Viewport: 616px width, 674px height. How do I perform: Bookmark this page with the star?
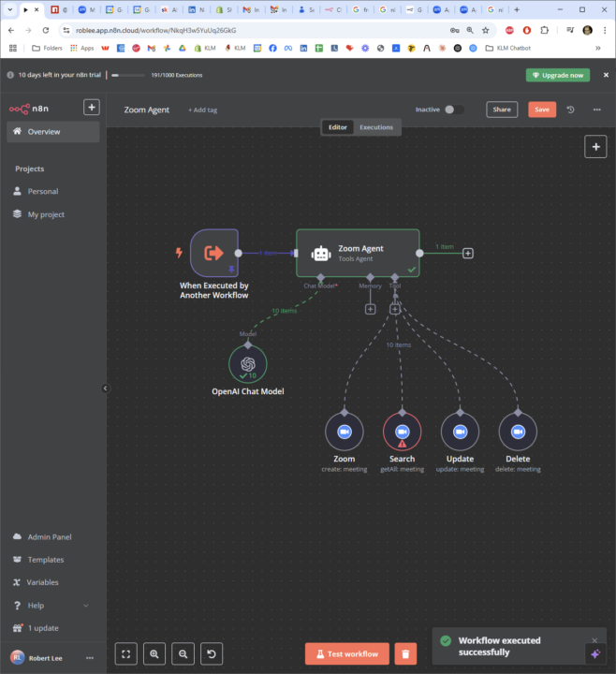pos(486,30)
